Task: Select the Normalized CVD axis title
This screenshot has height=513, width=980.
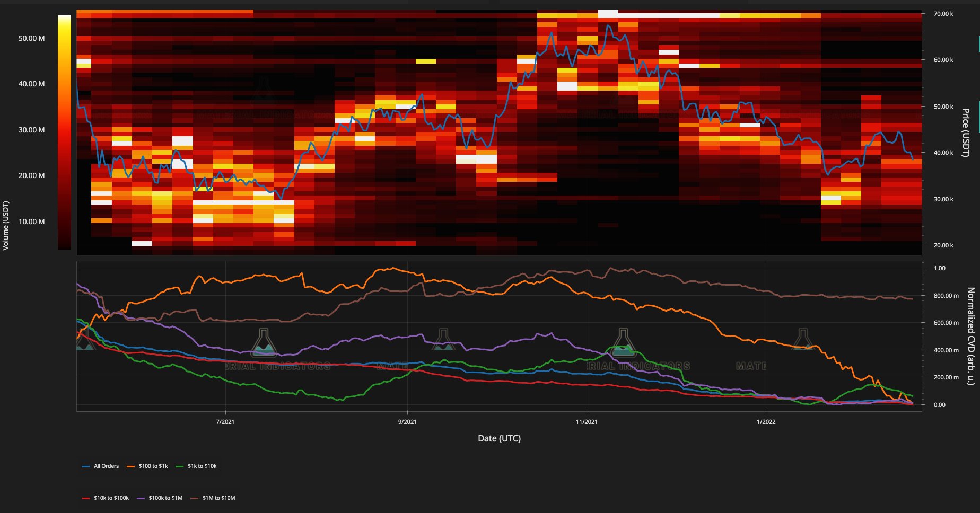Action: [970, 336]
